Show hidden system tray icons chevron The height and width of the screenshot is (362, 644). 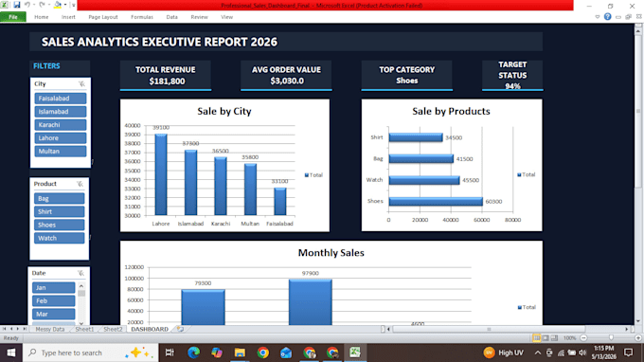(x=537, y=353)
